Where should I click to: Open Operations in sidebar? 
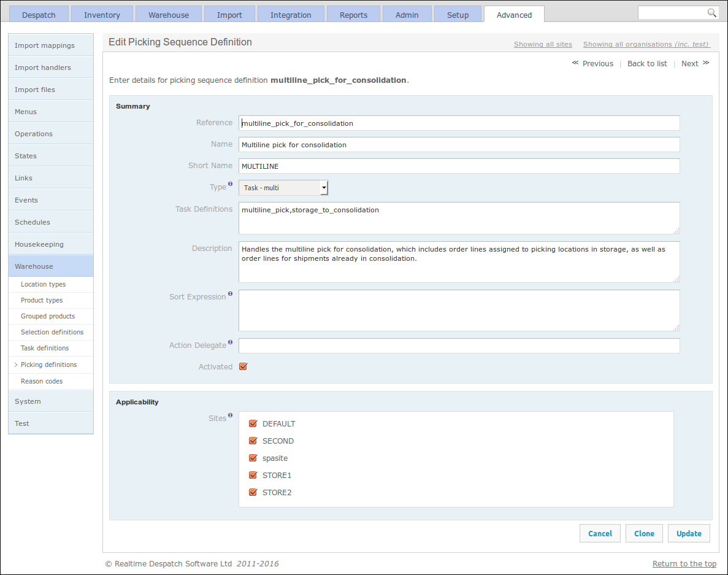click(x=51, y=133)
